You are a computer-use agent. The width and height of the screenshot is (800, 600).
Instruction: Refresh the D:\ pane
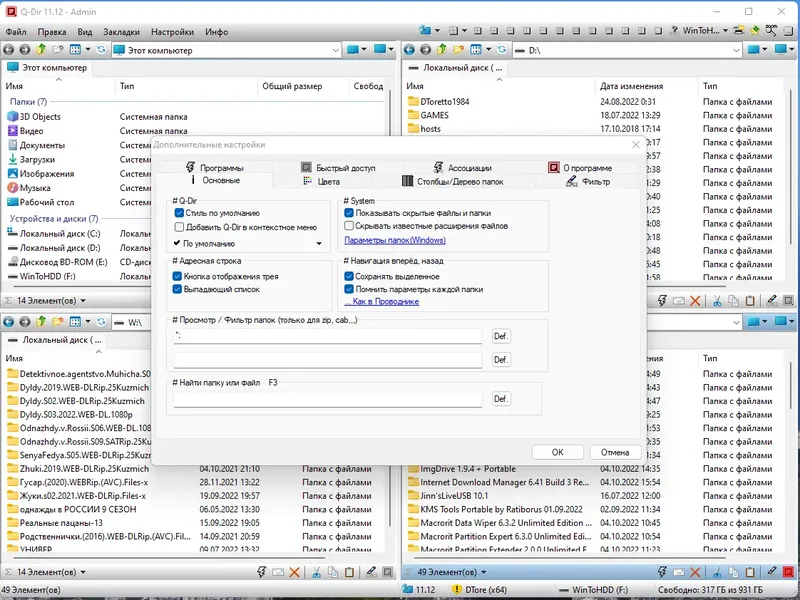pyautogui.click(x=502, y=49)
